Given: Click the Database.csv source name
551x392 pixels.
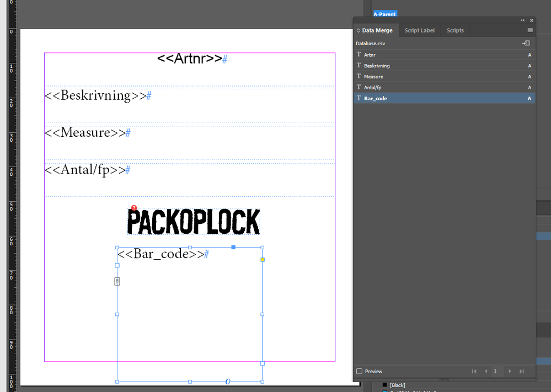Looking at the screenshot, I should point(371,44).
